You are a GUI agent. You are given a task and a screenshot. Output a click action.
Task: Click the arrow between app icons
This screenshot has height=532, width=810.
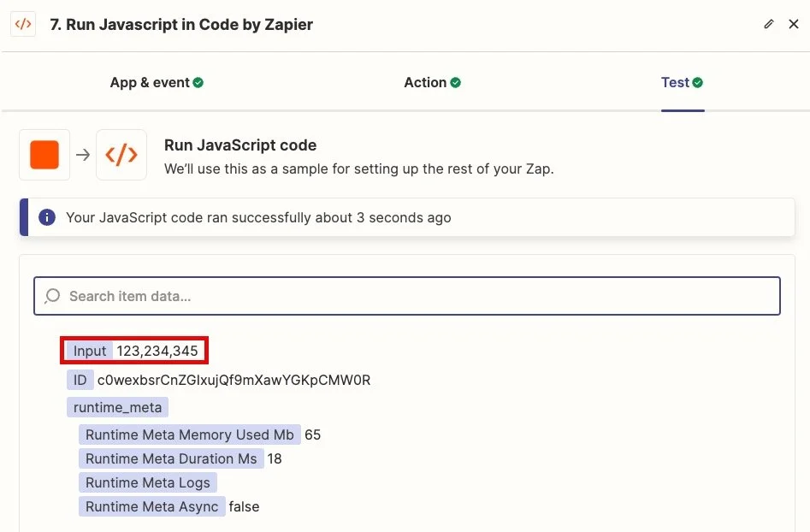[83, 155]
